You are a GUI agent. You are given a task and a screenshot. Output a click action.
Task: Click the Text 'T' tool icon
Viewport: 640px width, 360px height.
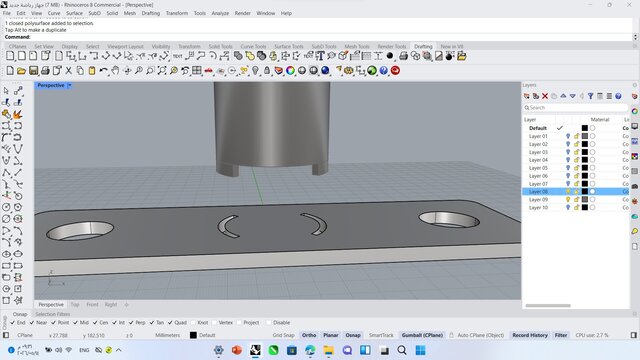320,56
